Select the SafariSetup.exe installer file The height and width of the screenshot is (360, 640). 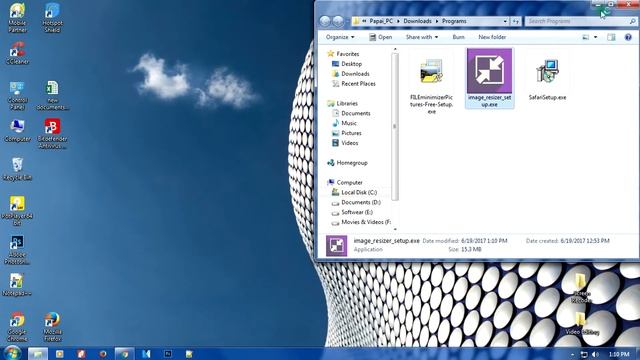pyautogui.click(x=547, y=80)
